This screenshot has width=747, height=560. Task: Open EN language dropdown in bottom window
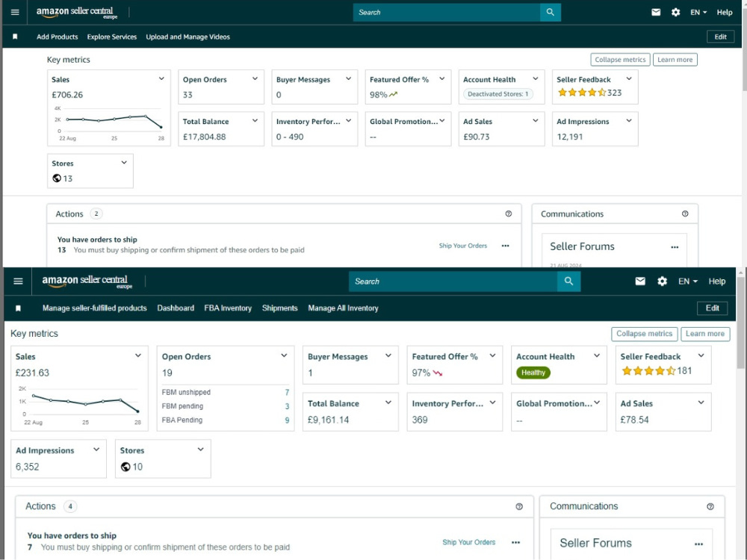click(688, 281)
